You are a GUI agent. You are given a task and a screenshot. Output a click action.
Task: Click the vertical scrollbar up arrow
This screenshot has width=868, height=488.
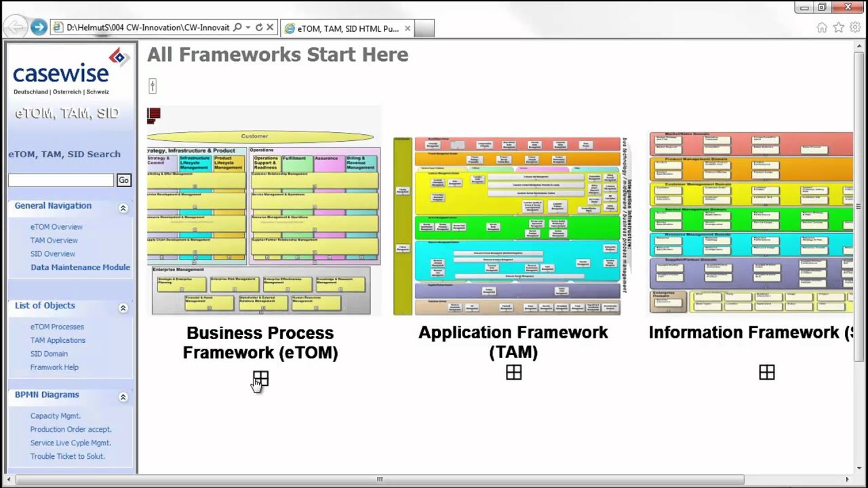pyautogui.click(x=860, y=47)
